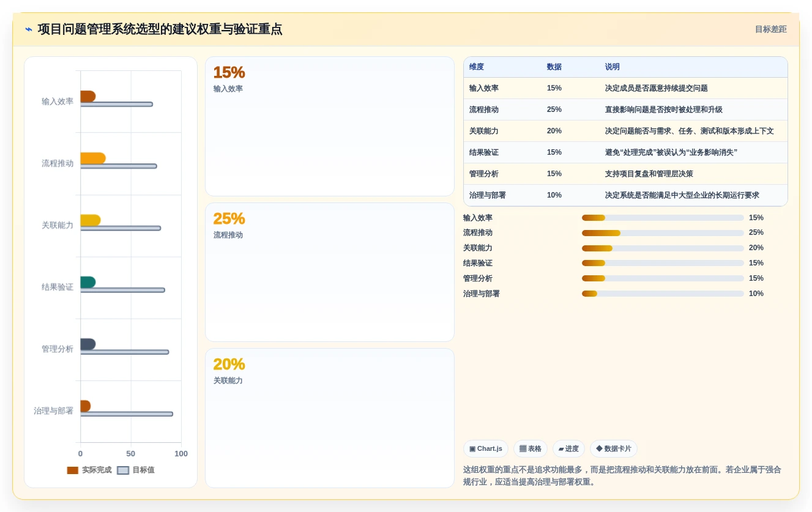Viewport: 812px width, 512px height.
Task: Click the 关联能力 actual-value bar in chart
Action: point(91,220)
